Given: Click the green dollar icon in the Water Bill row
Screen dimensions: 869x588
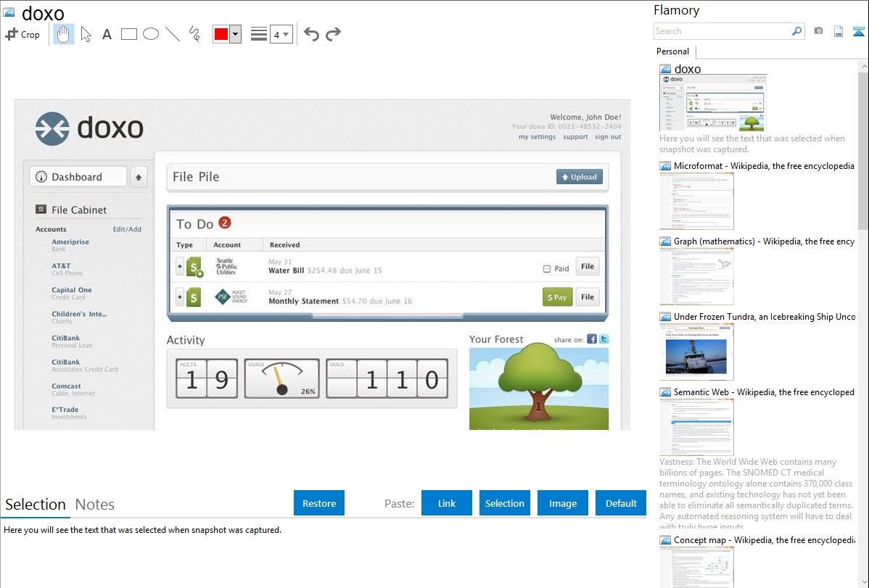Looking at the screenshot, I should pos(194,267).
